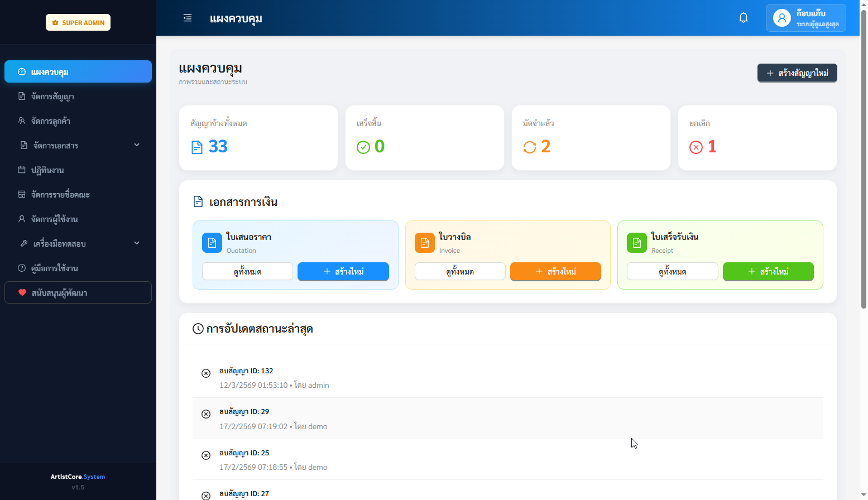Click the SUPER ADMIN badge
This screenshot has width=868, height=500.
point(78,22)
